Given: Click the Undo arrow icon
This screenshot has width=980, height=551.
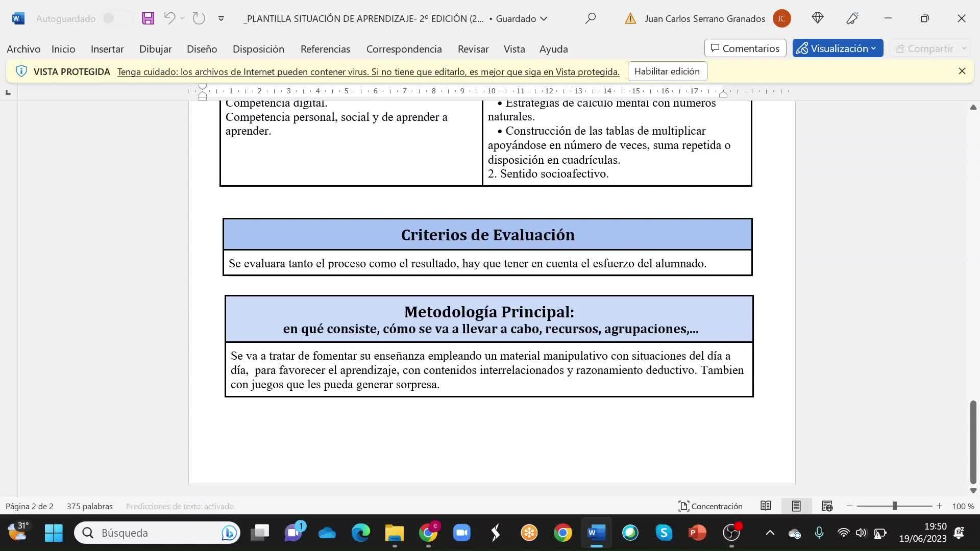Looking at the screenshot, I should 169,18.
